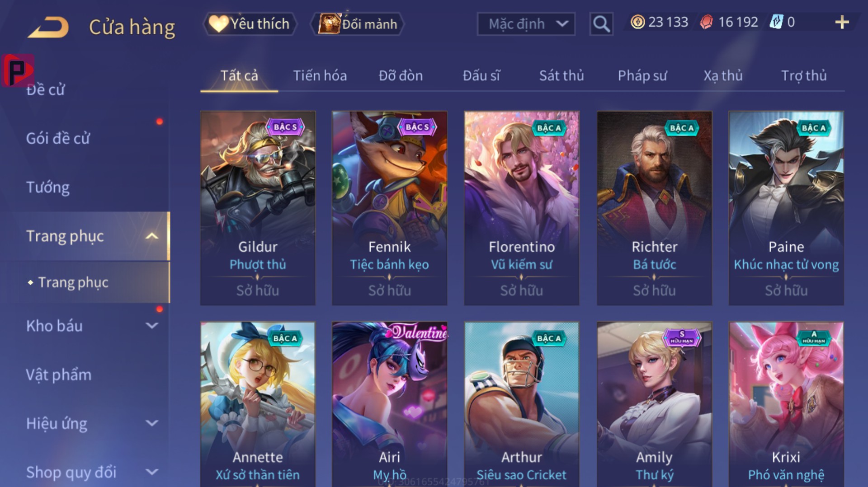The height and width of the screenshot is (487, 868).
Task: Switch to the Tiến hóa tab
Action: (320, 75)
